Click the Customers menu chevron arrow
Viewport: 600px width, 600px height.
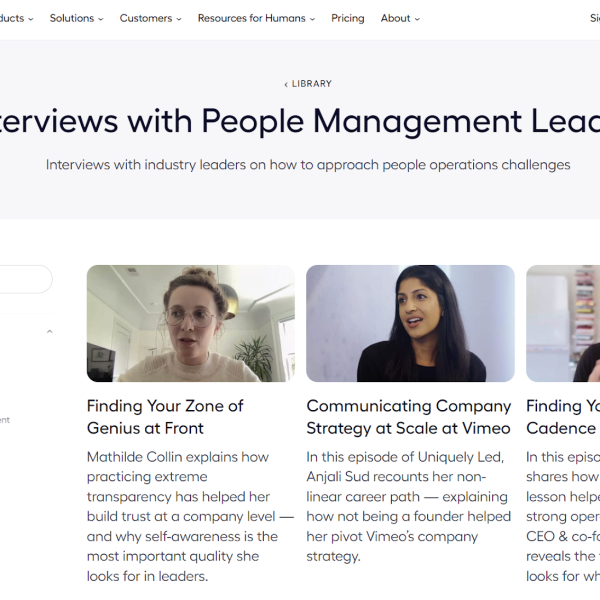click(179, 19)
